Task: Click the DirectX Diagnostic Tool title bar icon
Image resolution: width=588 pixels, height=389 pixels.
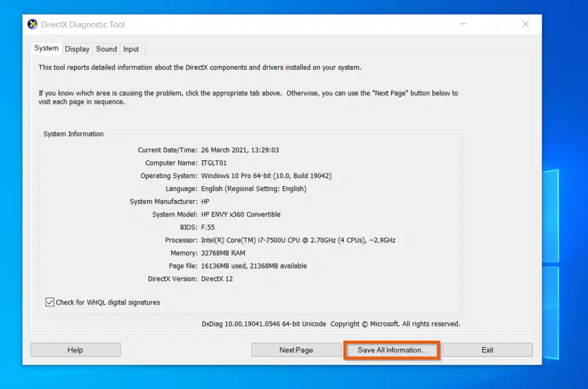Action: tap(33, 24)
